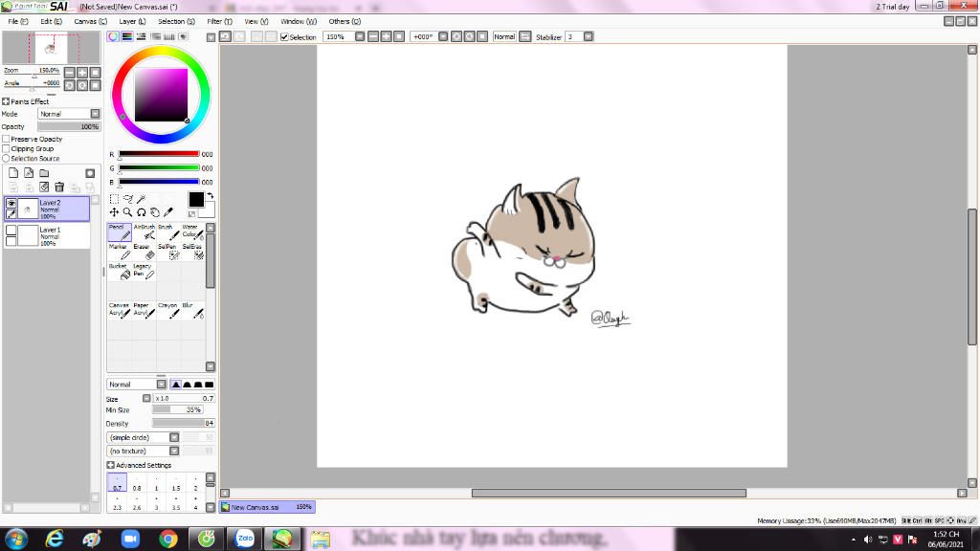Pick the Move tool
Viewport: 980px width, 551px height.
click(114, 212)
